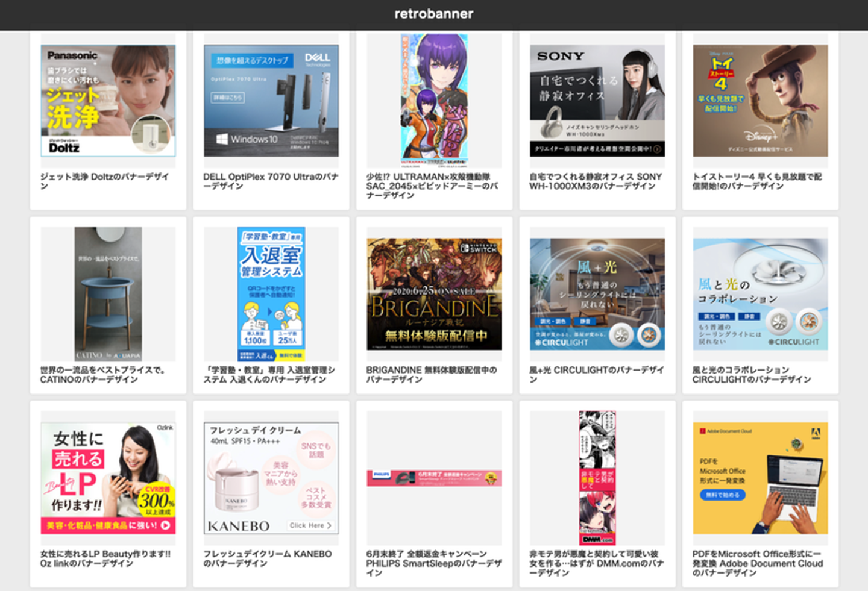Open the DMM.com caption link
Viewport: 868px width, 591px height.
596,563
